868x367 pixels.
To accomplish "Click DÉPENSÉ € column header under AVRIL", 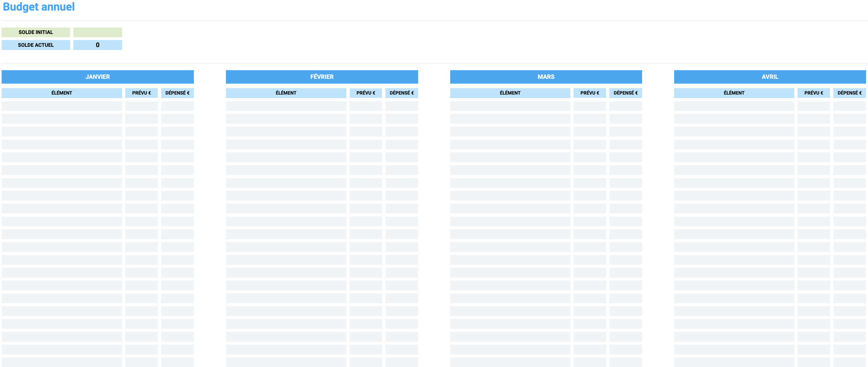I will click(x=850, y=93).
